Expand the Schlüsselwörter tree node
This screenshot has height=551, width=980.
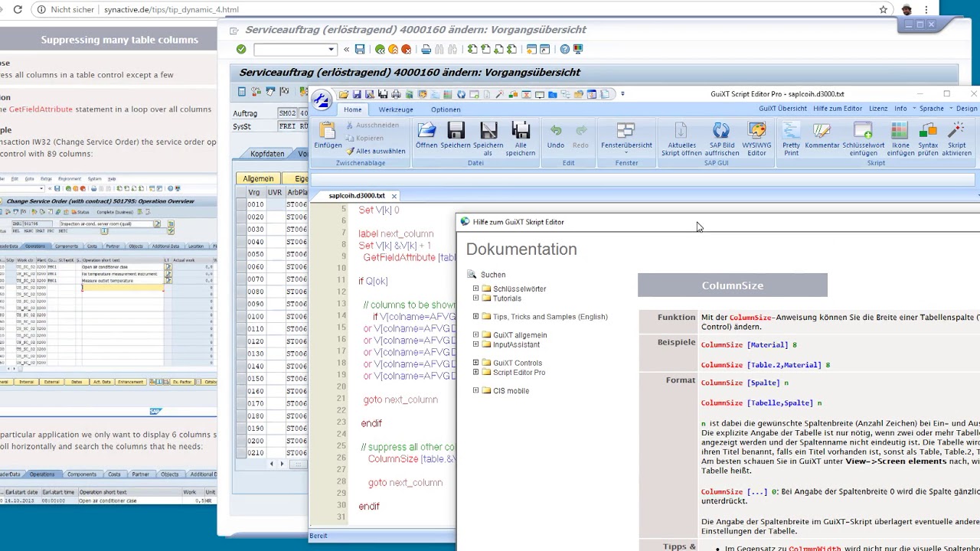(475, 289)
